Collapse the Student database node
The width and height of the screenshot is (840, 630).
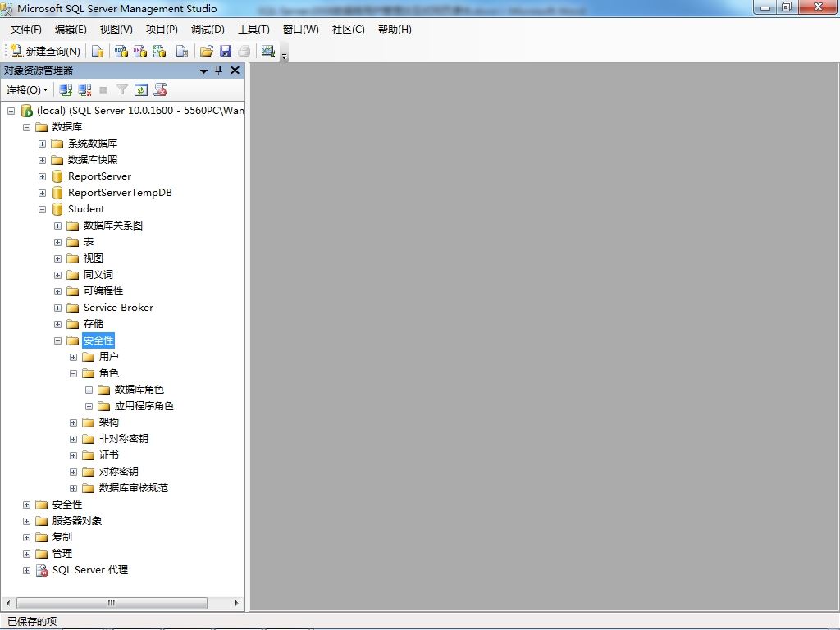point(42,209)
